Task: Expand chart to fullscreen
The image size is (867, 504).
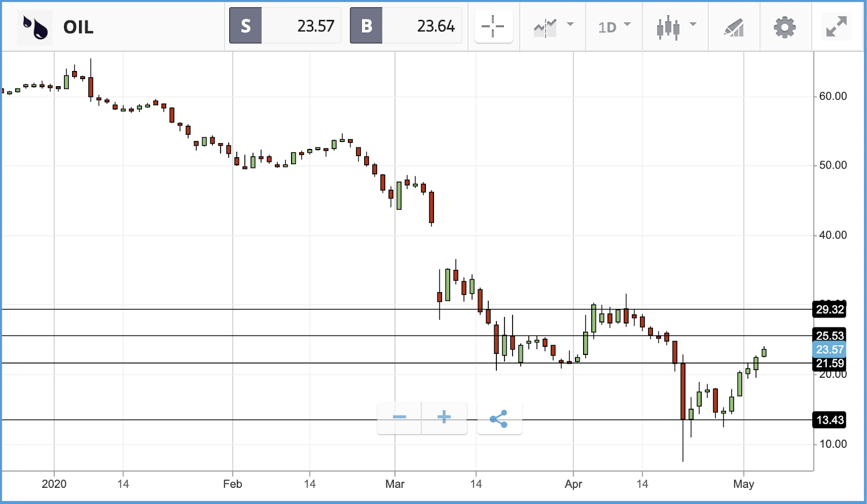Action: tap(836, 27)
